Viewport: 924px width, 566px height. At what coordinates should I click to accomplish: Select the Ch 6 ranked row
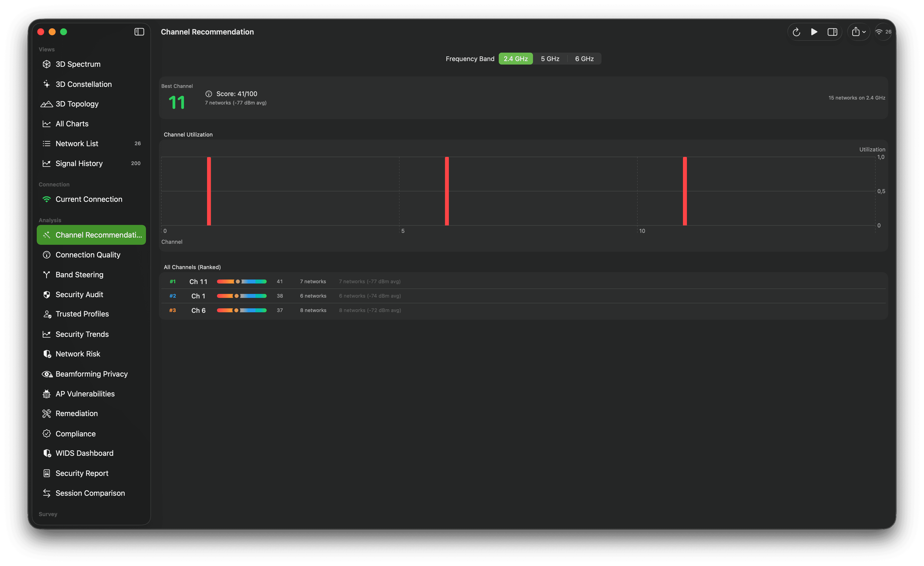[x=524, y=310]
